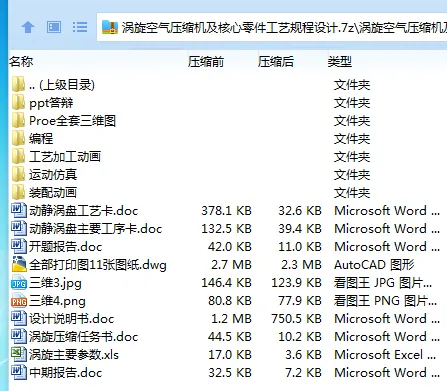Click the Word icon of 中期报告.doc

19,373
